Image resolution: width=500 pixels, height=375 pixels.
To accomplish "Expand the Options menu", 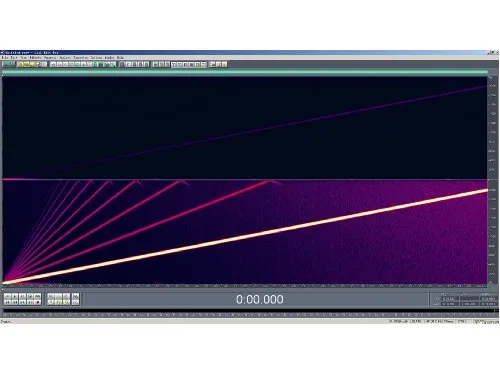I will point(96,58).
